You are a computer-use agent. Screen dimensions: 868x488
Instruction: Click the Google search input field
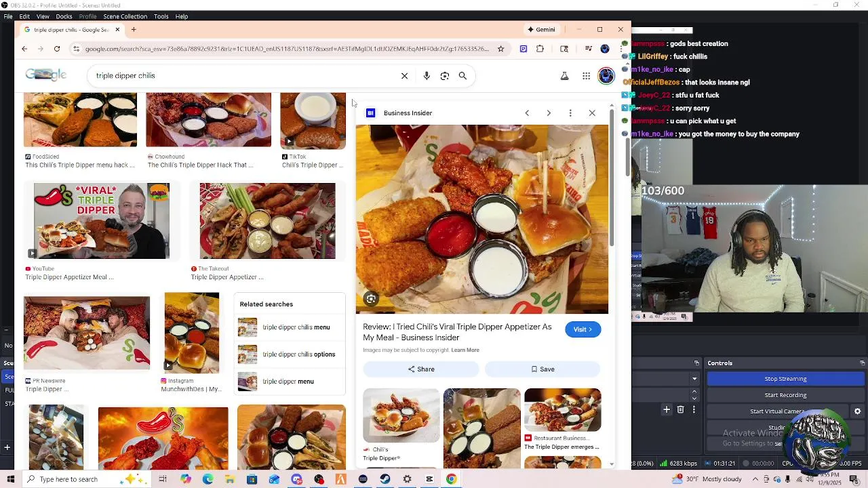(x=244, y=76)
